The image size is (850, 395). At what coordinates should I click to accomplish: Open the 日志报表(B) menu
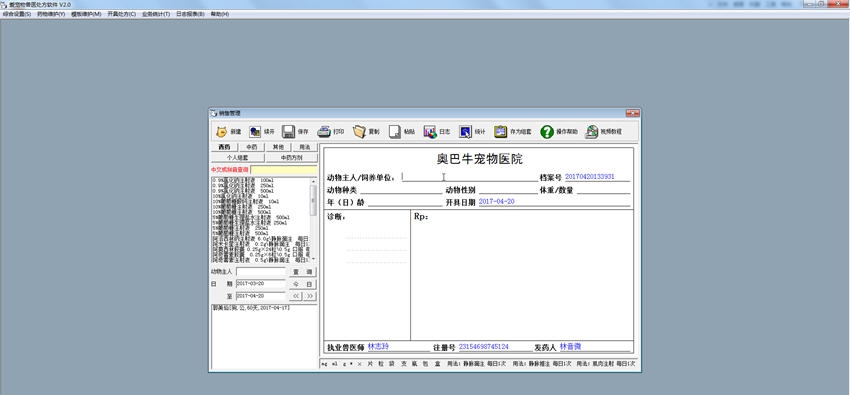click(190, 14)
